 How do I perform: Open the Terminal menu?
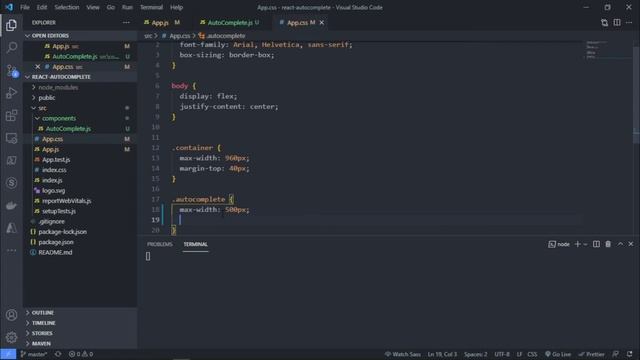pyautogui.click(x=151, y=7)
